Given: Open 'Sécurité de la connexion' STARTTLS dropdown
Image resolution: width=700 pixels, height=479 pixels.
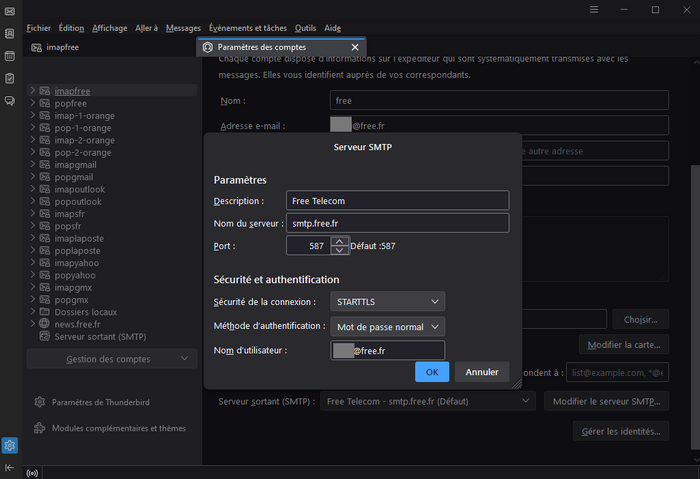Looking at the screenshot, I should point(387,301).
